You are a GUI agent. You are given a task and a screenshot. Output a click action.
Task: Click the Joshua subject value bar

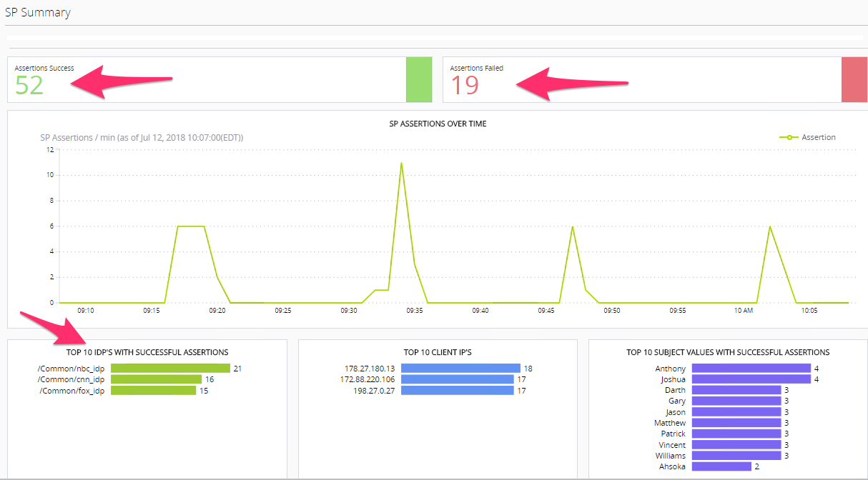coord(751,379)
